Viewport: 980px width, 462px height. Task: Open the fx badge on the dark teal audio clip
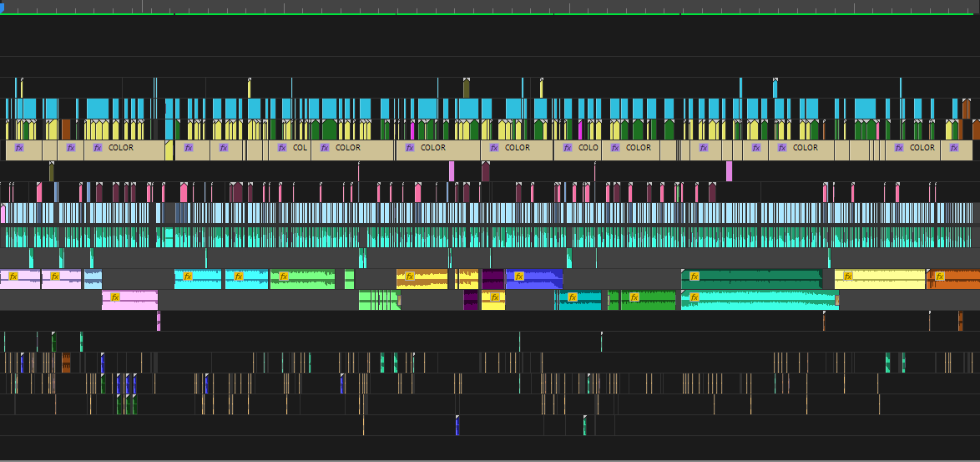click(x=572, y=297)
